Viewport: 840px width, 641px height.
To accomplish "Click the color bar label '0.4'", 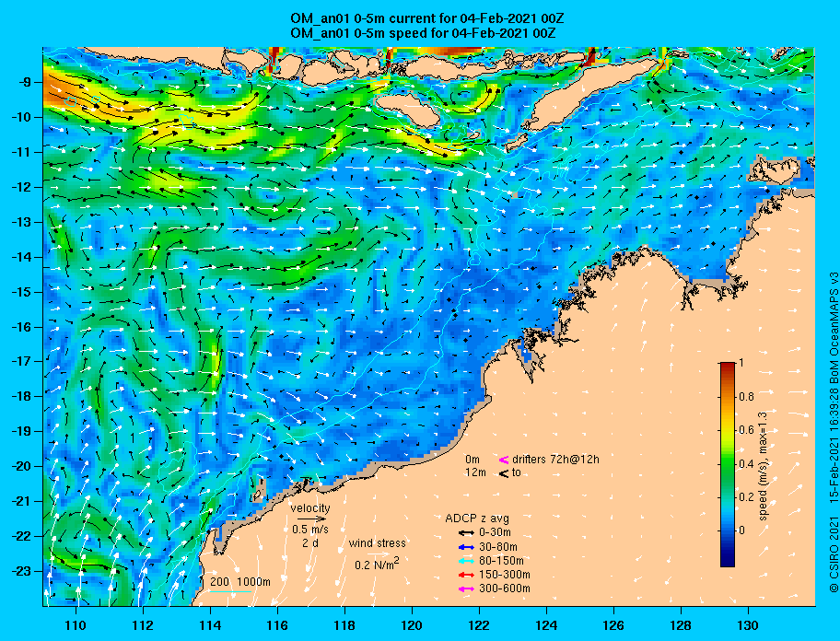I will 747,464.
